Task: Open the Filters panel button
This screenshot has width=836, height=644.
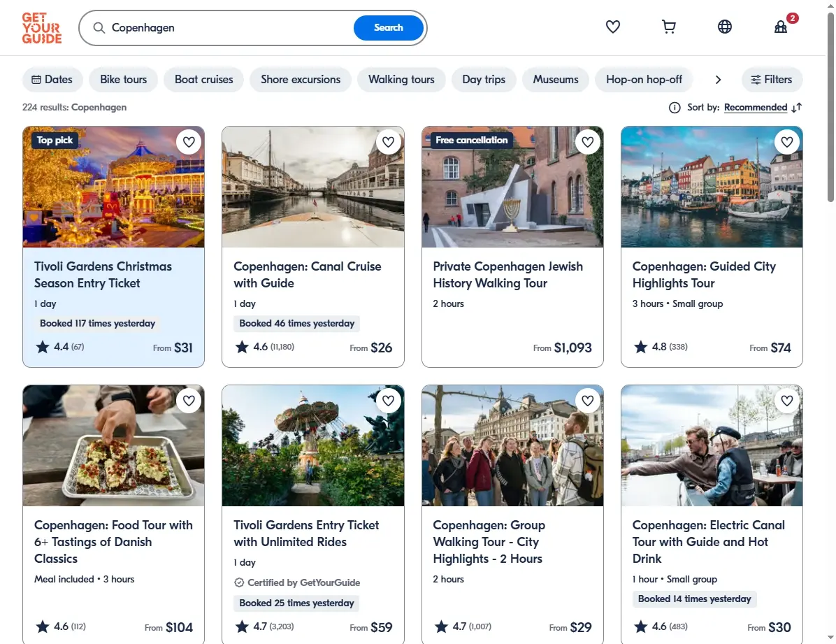Action: point(772,80)
